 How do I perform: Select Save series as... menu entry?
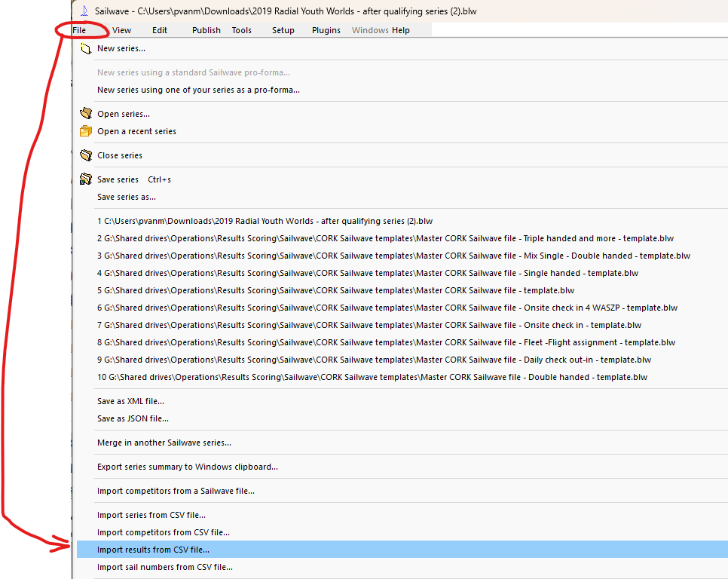pos(127,198)
